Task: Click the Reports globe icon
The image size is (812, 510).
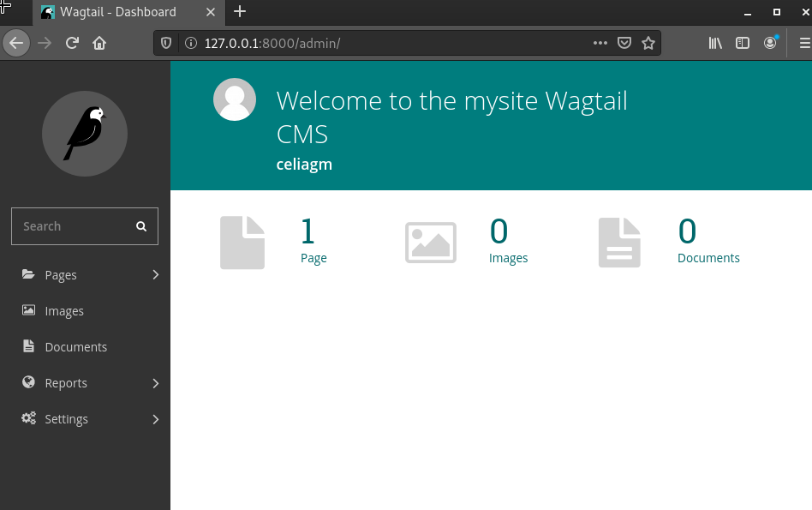Action: point(27,382)
